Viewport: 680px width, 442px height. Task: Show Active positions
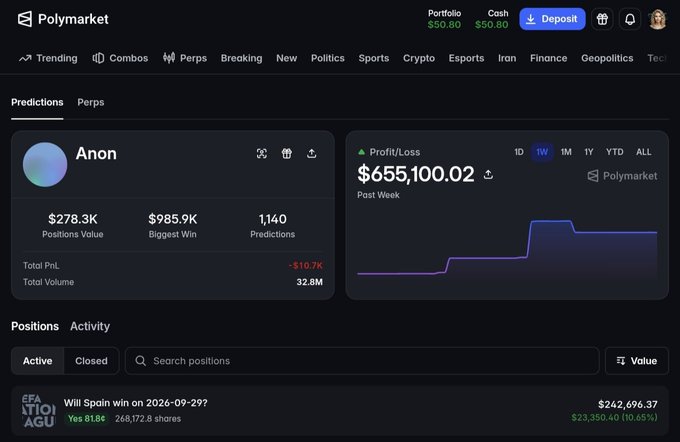[38, 361]
